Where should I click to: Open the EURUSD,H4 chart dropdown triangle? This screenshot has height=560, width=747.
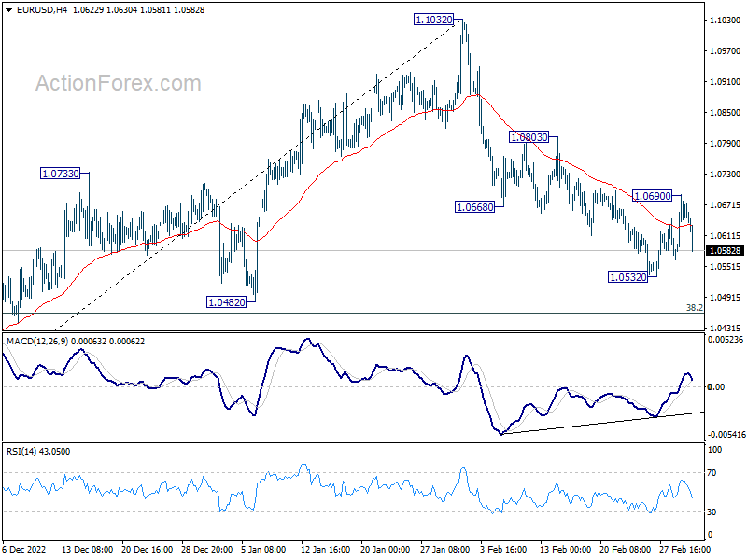click(8, 10)
